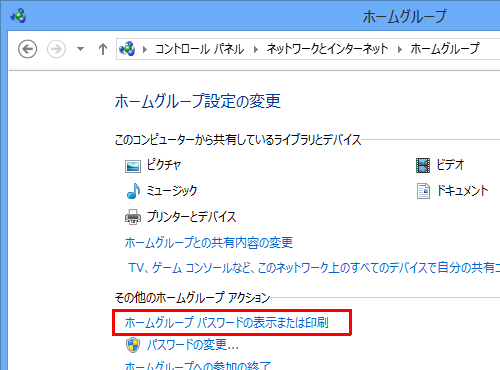Screen dimensions: 500x370
Task: Click the プリンターとデバイス label text
Action: (192, 217)
